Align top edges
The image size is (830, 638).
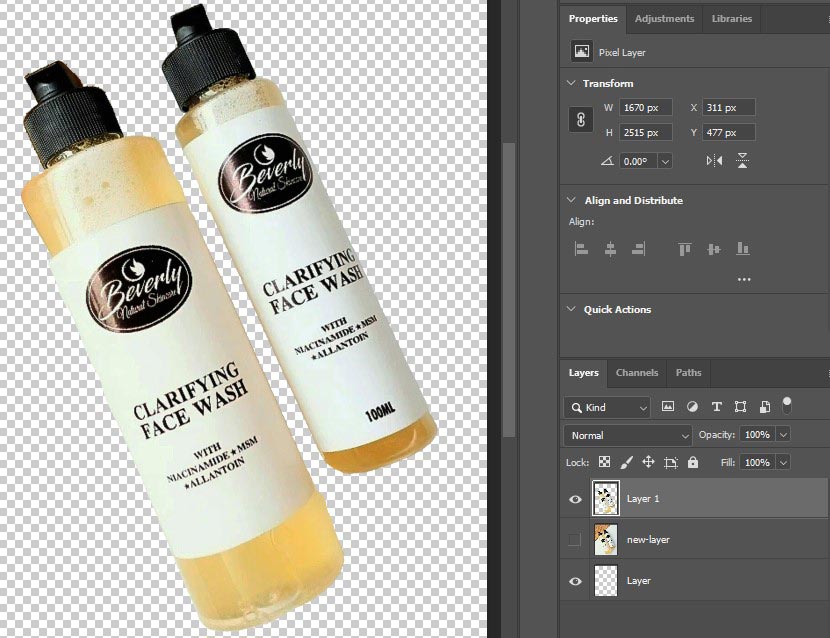tap(684, 249)
